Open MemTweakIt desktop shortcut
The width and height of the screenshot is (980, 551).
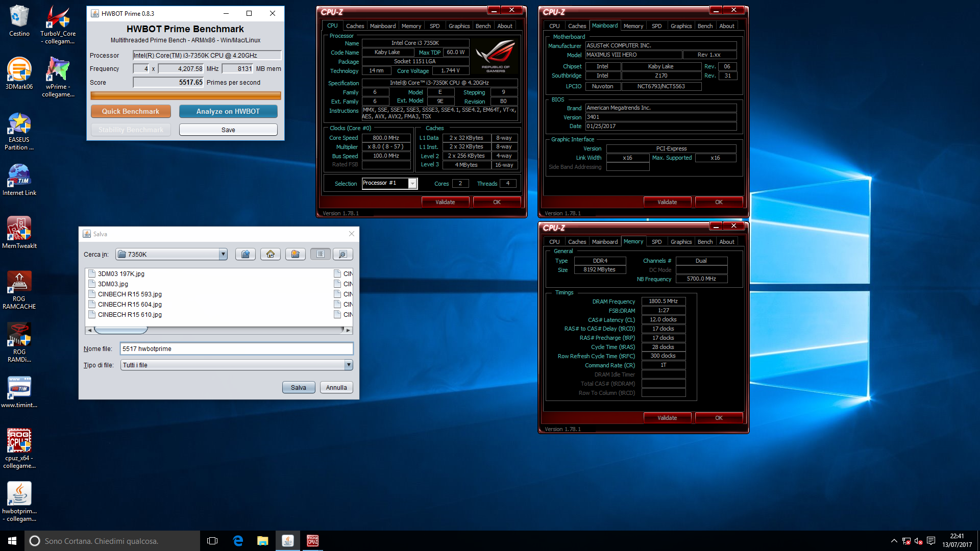(19, 233)
